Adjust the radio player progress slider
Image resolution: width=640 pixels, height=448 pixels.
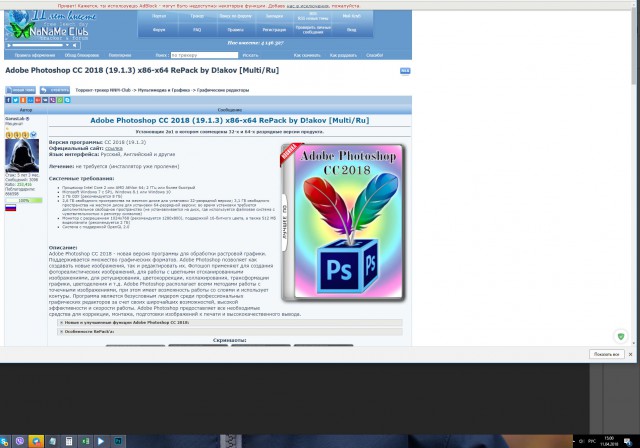point(37,45)
